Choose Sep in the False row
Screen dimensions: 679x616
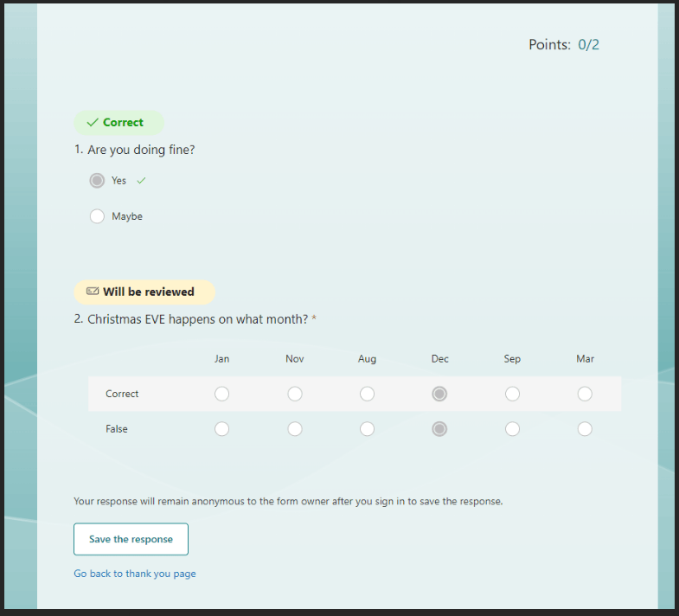[512, 429]
